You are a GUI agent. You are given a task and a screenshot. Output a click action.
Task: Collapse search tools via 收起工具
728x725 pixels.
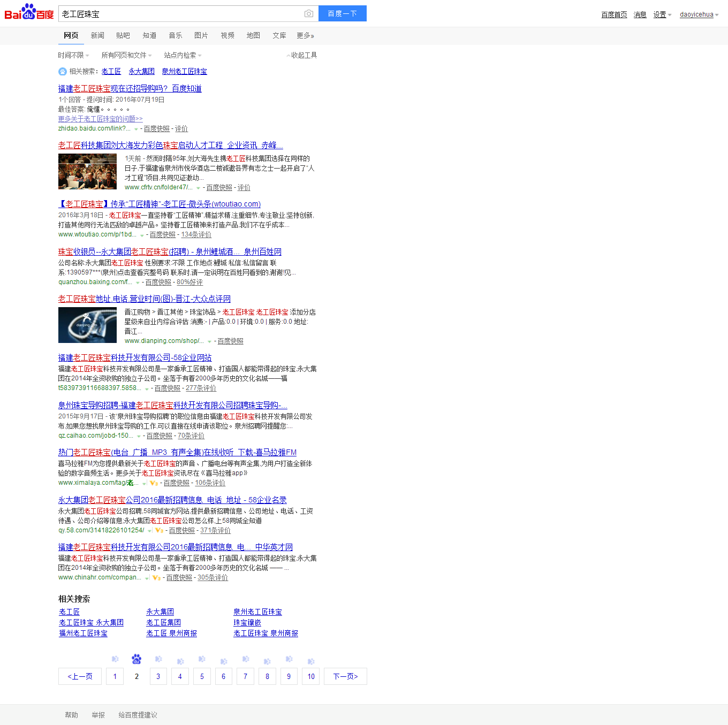302,56
